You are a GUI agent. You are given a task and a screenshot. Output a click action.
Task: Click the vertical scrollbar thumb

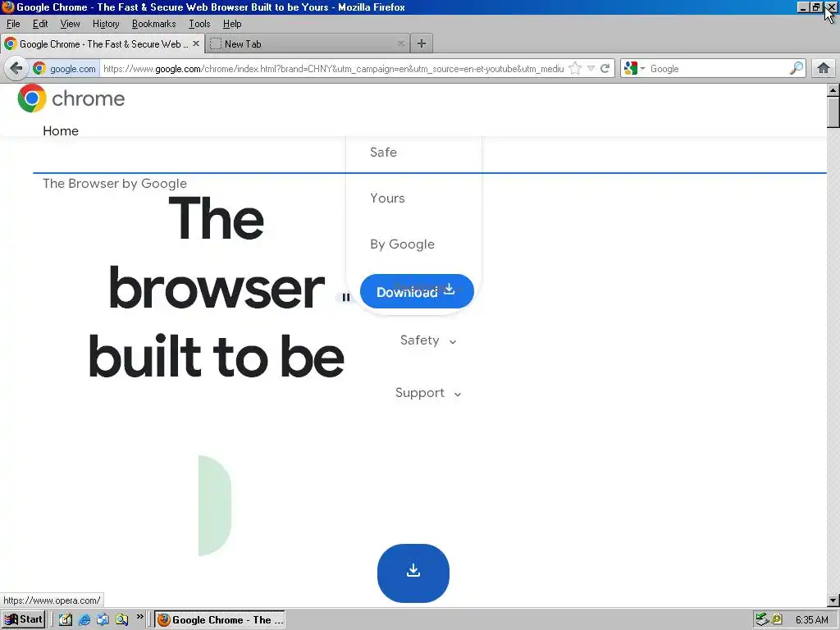click(x=833, y=112)
